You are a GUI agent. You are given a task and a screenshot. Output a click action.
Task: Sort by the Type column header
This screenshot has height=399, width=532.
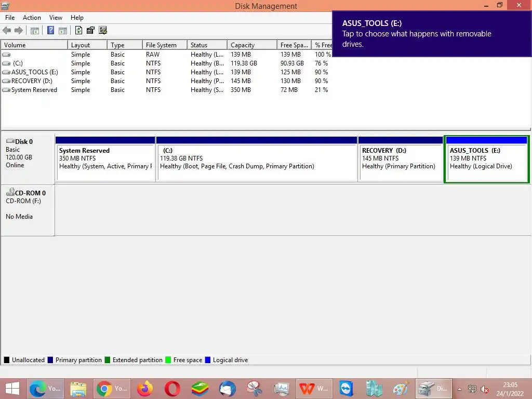pos(125,45)
